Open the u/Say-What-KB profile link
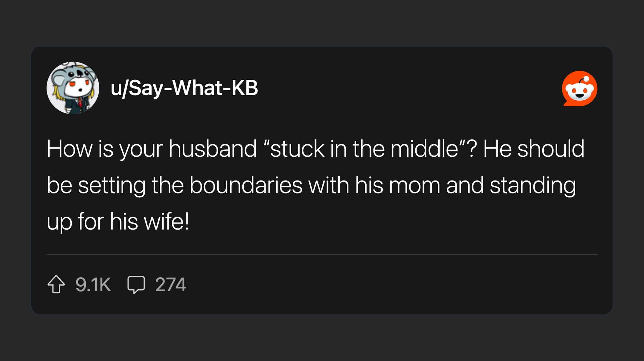The image size is (644, 361). pyautogui.click(x=184, y=88)
